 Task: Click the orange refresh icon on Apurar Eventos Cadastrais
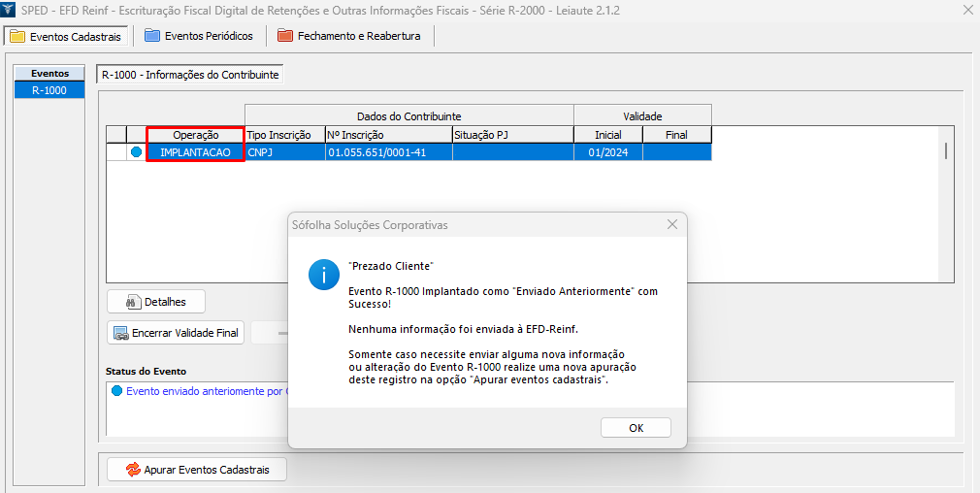tap(131, 470)
